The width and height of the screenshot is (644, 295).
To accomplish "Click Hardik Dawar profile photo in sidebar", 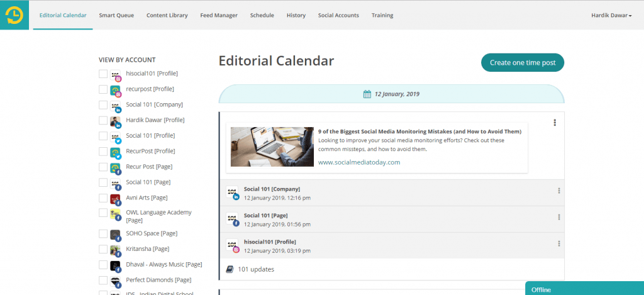I will point(116,121).
